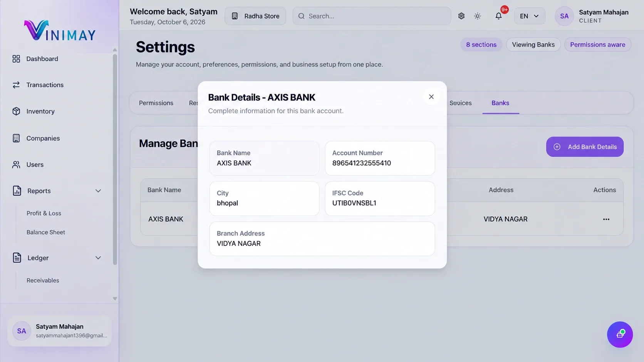644x362 pixels.
Task: Open the EN language dropdown
Action: point(530,16)
